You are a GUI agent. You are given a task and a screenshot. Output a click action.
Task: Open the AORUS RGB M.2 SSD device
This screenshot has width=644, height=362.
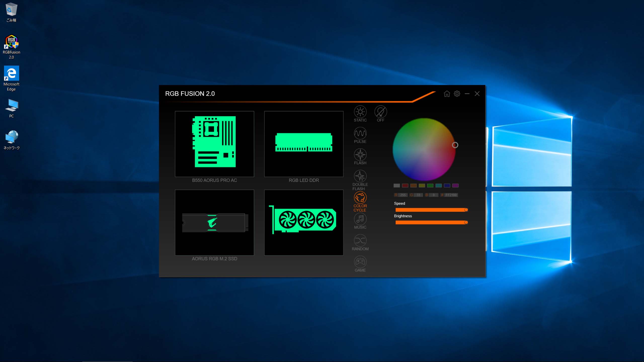[214, 222]
